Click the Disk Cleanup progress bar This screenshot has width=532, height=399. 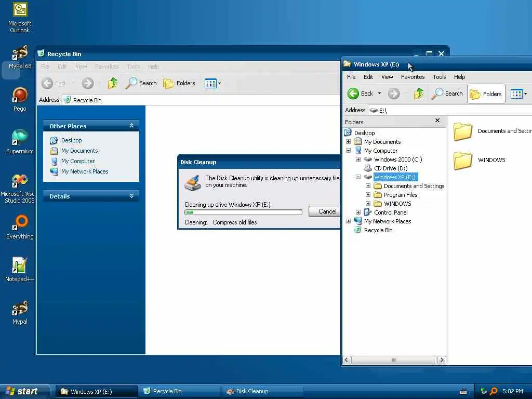point(243,212)
